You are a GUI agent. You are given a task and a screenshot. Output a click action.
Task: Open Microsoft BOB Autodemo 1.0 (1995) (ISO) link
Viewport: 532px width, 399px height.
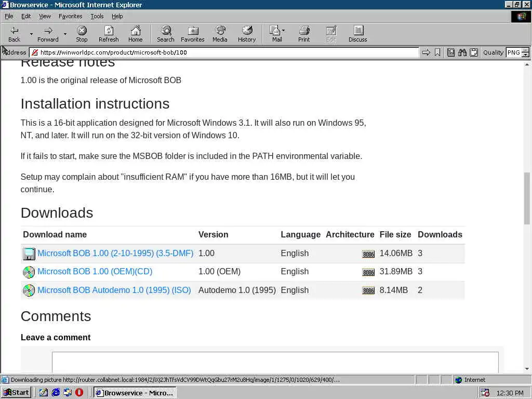[x=114, y=290]
